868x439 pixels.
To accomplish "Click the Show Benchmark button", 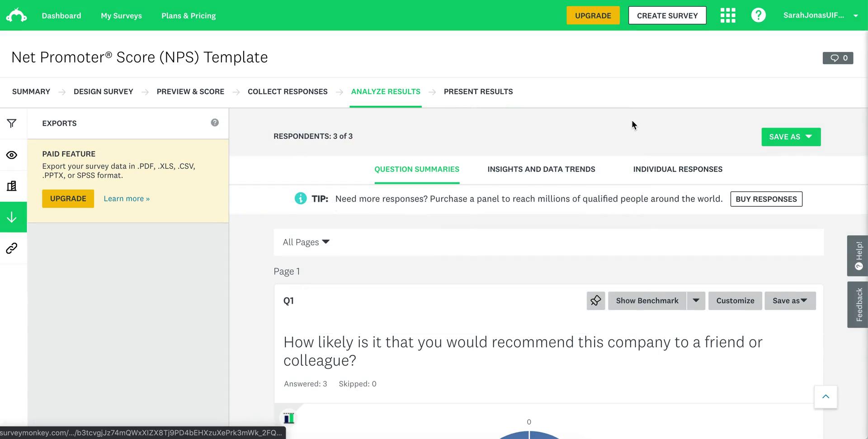I will click(647, 301).
